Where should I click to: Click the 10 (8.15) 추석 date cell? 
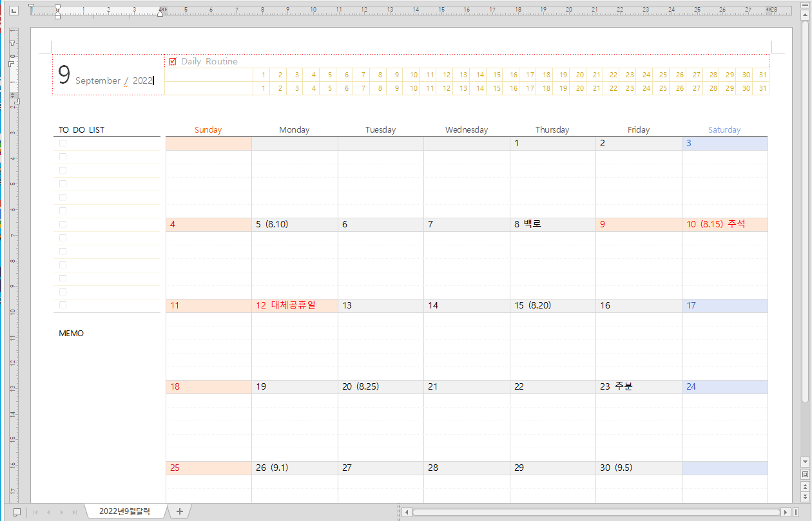point(725,225)
